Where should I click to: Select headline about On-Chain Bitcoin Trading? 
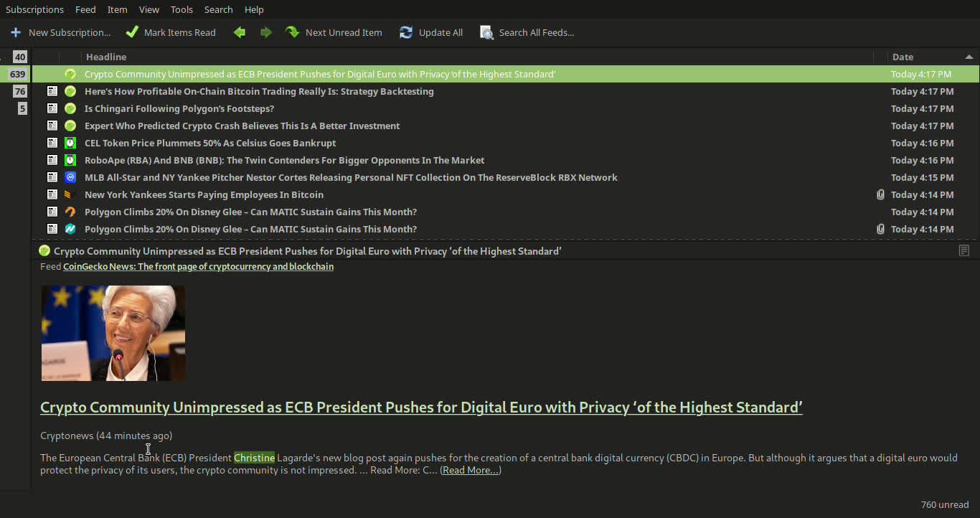tap(259, 91)
